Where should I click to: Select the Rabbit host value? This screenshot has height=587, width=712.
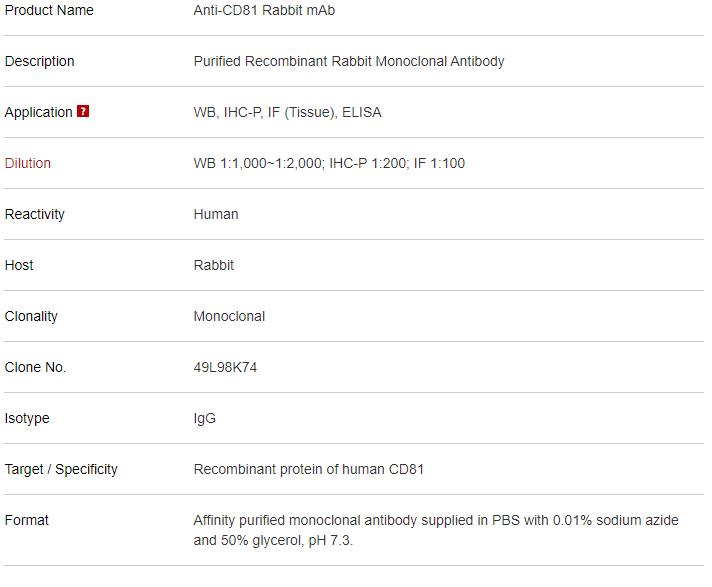point(214,265)
